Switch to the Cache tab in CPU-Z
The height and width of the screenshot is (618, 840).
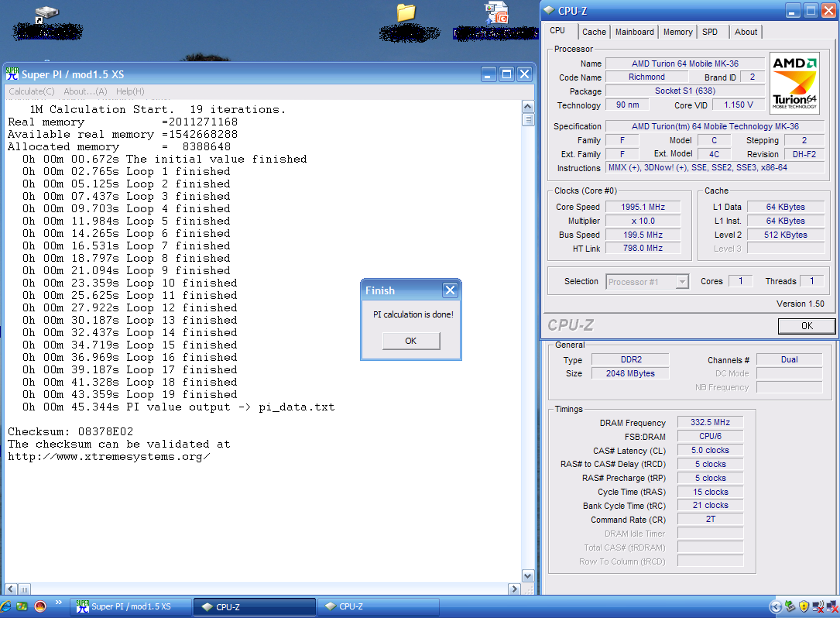[594, 32]
